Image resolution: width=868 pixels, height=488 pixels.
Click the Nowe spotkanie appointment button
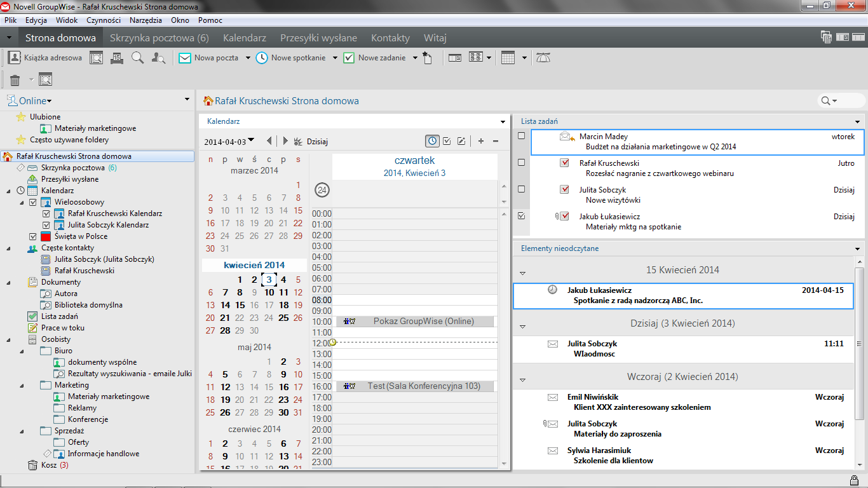[291, 58]
